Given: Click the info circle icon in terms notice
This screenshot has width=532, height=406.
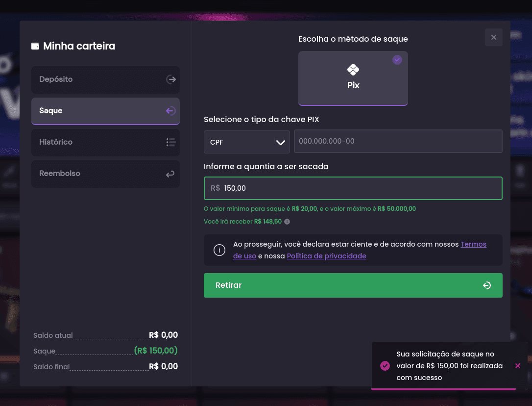Looking at the screenshot, I should point(219,250).
